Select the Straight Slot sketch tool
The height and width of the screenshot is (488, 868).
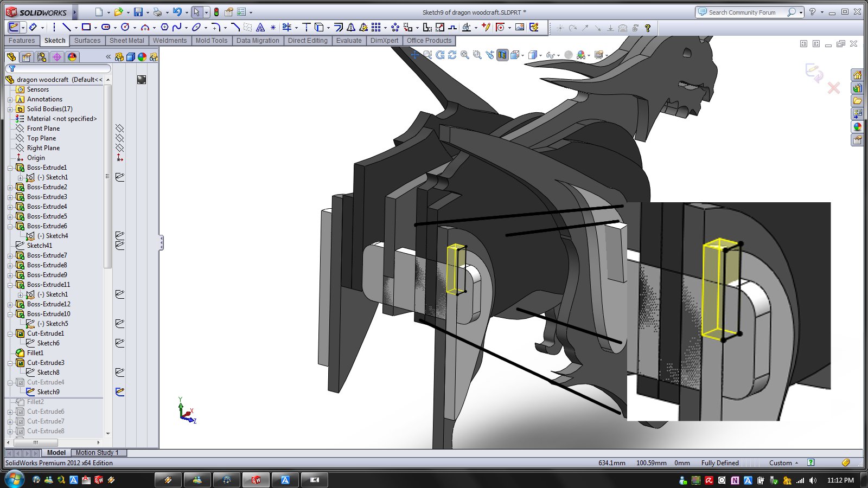coord(106,27)
